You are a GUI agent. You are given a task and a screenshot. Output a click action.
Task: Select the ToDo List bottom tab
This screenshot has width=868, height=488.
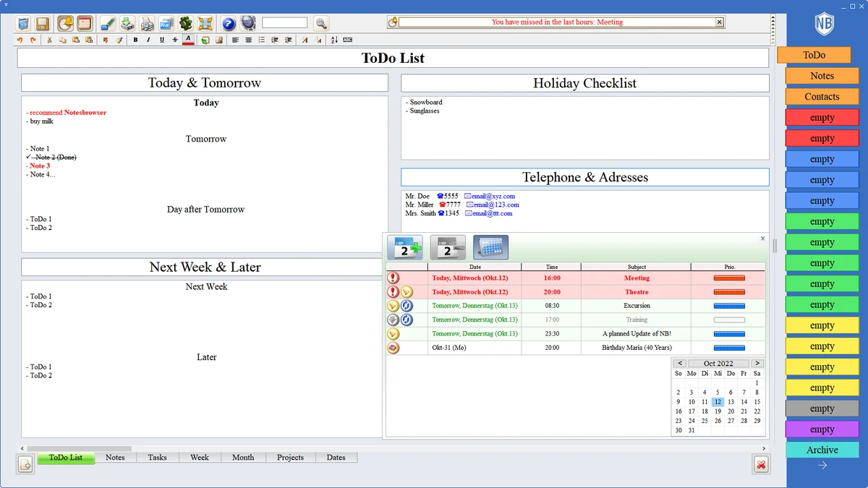click(66, 458)
